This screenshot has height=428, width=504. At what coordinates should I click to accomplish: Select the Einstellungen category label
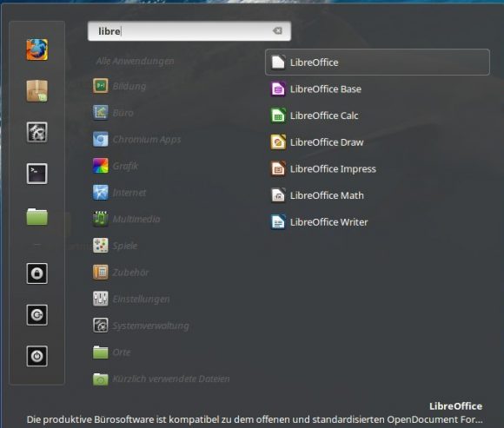coord(141,300)
